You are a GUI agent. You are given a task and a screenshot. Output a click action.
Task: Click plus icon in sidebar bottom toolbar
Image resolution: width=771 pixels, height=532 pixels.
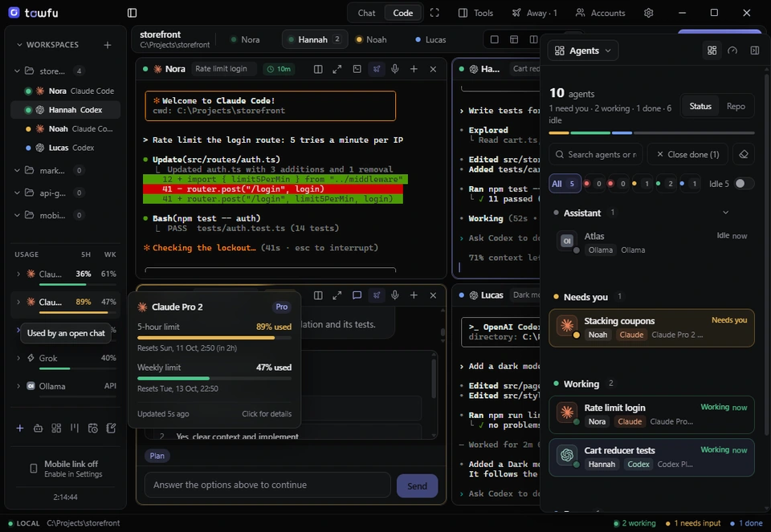point(19,428)
